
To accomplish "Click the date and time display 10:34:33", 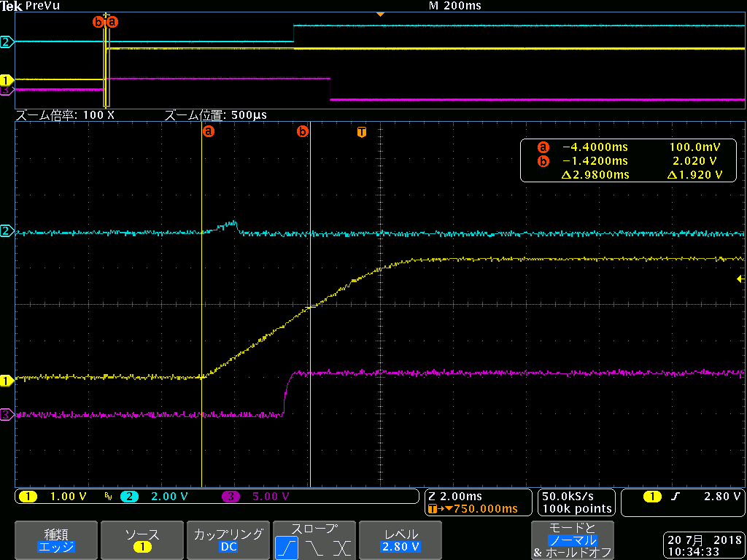I will tap(703, 545).
